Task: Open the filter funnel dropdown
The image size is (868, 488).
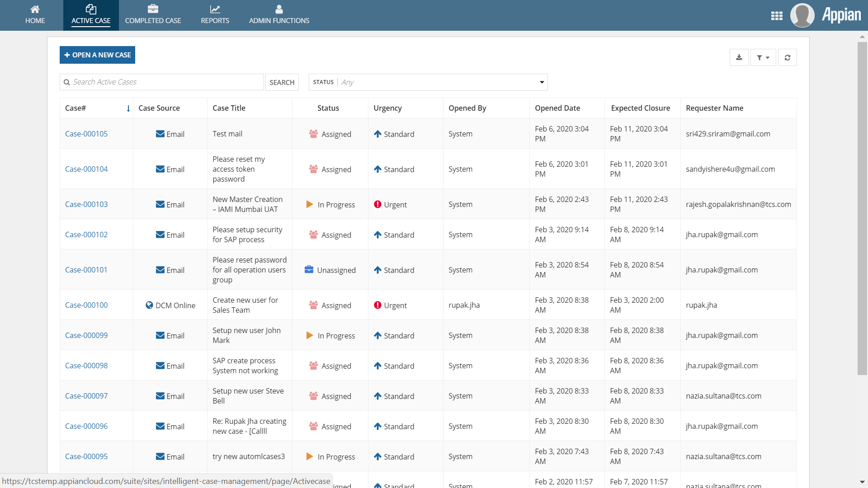Action: coord(763,57)
